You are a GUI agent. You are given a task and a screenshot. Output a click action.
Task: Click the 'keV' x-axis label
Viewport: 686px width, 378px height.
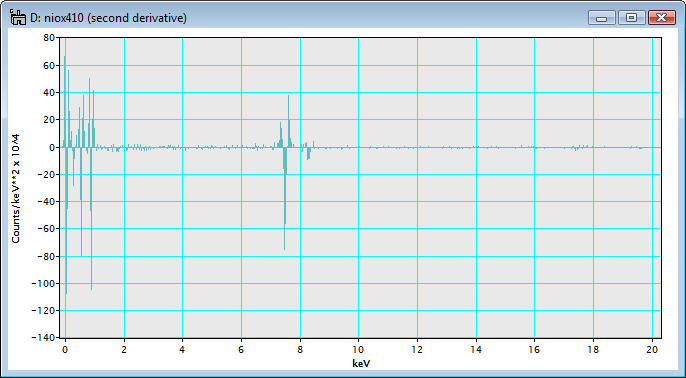pos(360,363)
